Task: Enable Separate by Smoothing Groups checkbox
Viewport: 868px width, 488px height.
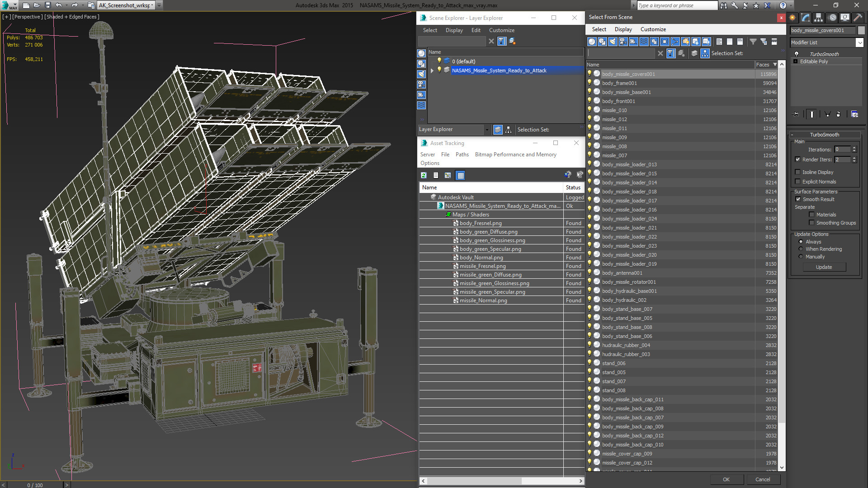Action: [x=811, y=223]
